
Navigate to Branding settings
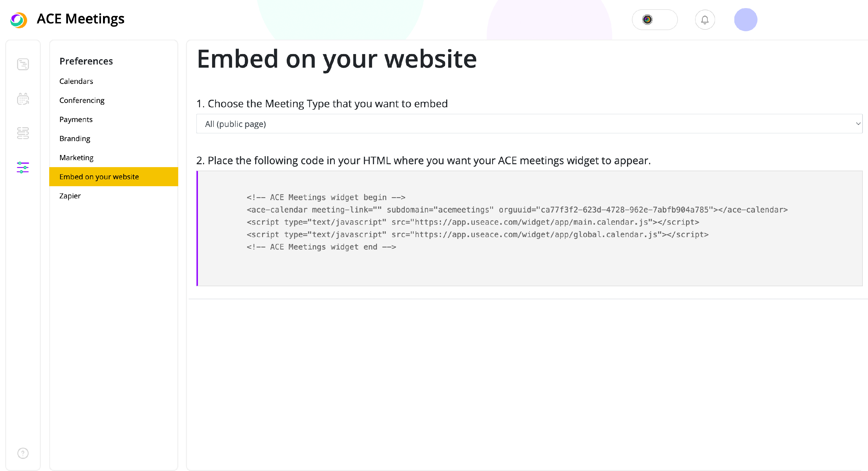click(75, 139)
